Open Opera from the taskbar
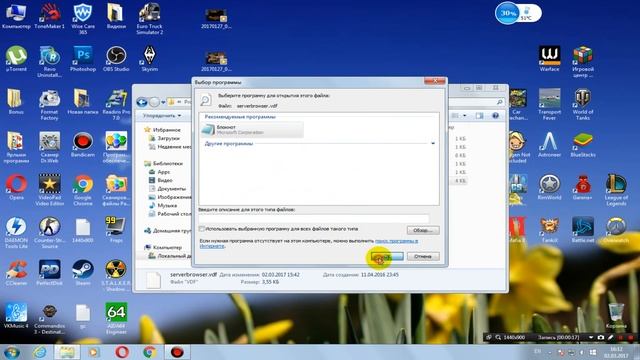640x360 pixels. coord(122,352)
